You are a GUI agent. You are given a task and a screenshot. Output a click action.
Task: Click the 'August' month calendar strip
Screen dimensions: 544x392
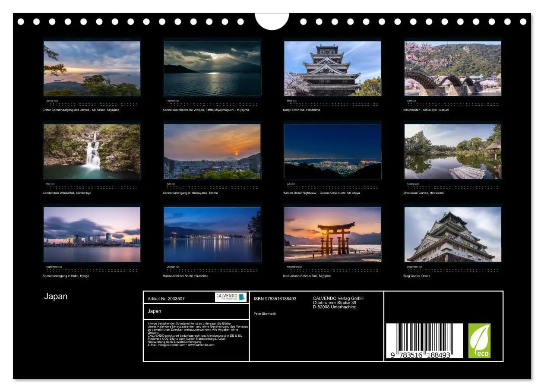pos(453,186)
